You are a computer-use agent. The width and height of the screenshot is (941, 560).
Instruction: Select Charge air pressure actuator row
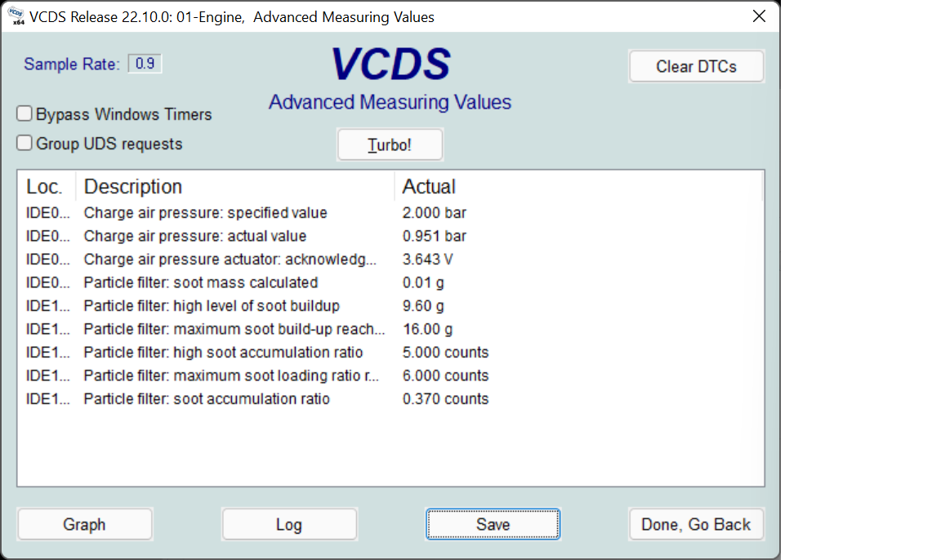coord(390,260)
